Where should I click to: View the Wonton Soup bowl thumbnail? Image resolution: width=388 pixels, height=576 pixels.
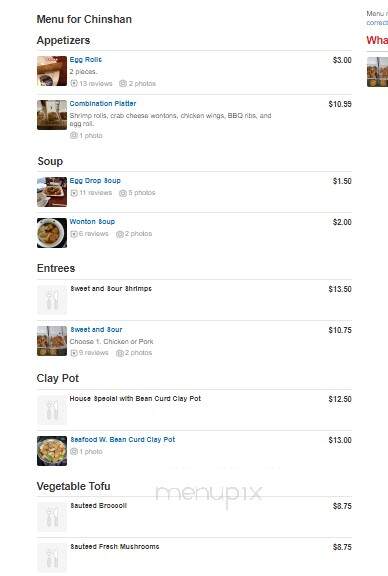pos(52,233)
